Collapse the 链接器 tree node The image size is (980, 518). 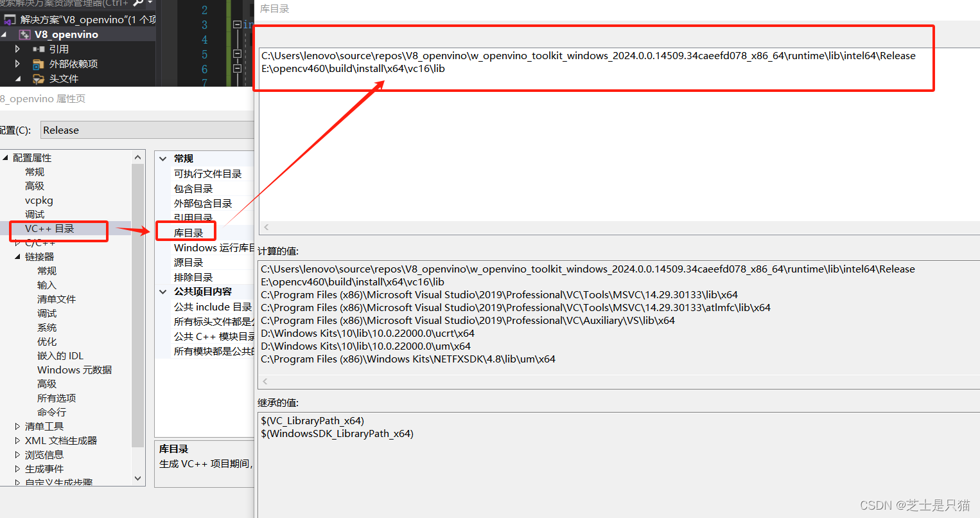pos(17,256)
